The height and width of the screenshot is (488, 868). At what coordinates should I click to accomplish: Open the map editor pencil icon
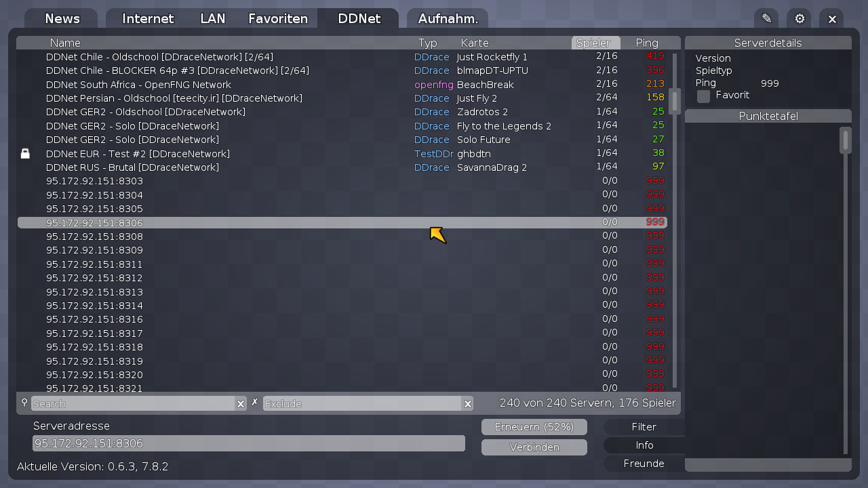(x=767, y=18)
